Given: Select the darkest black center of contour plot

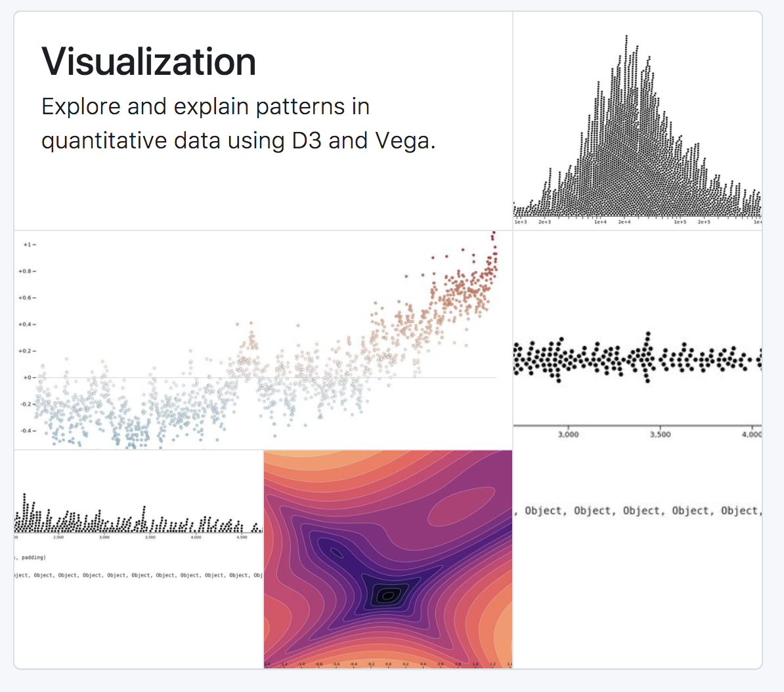Looking at the screenshot, I should (x=387, y=595).
